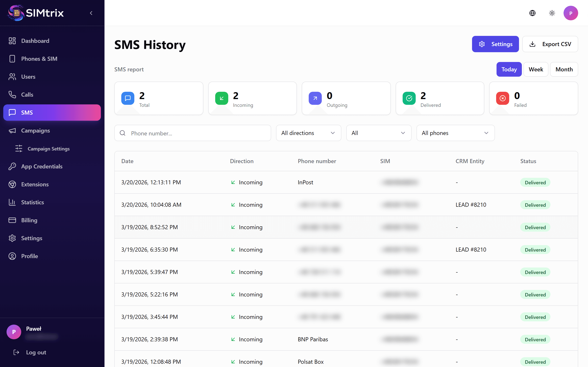588x367 pixels.
Task: Log out from the sidebar
Action: (36, 353)
